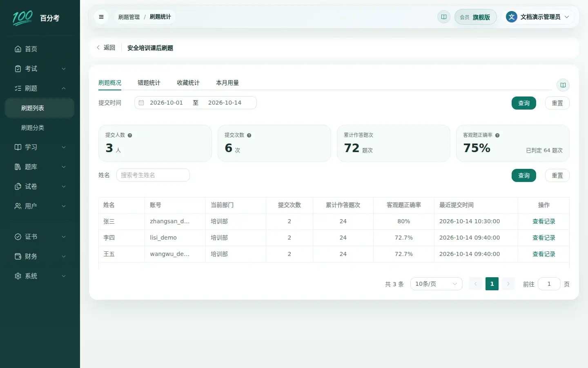The image size is (588, 368).
Task: Collapse the 刷题 sidebar menu
Action: pyautogui.click(x=40, y=88)
